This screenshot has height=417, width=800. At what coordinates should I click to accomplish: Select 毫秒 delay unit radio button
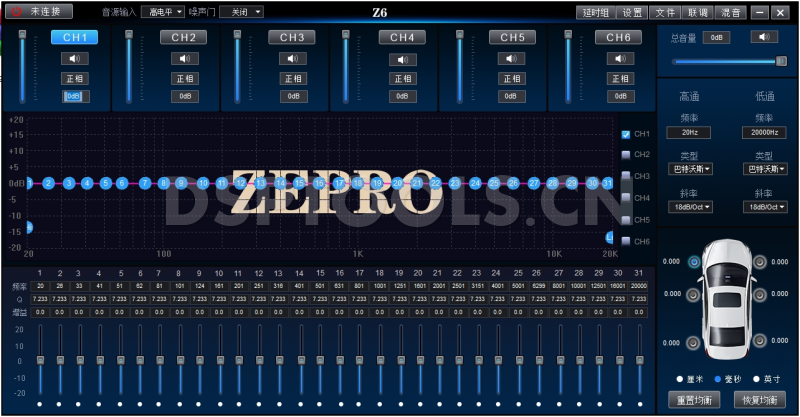point(717,379)
